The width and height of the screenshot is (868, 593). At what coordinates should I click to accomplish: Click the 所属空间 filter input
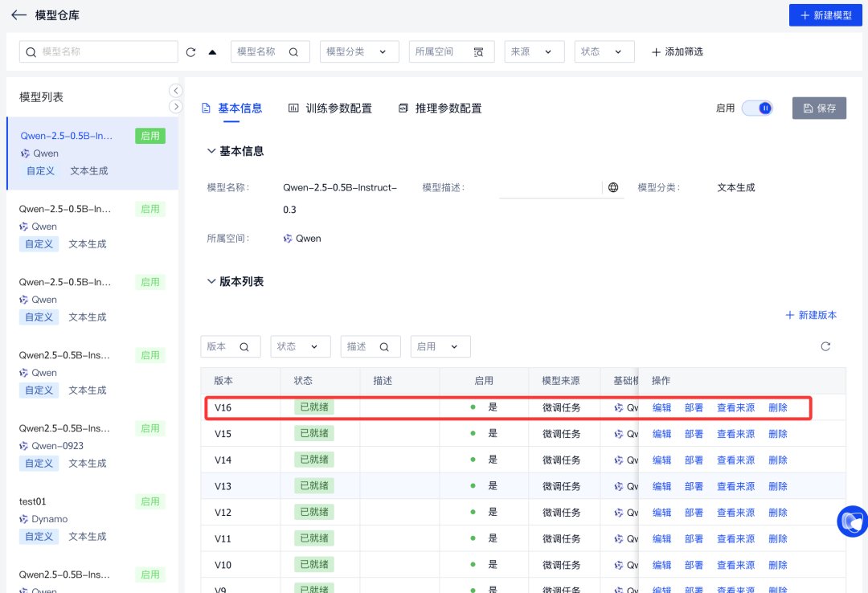(451, 51)
